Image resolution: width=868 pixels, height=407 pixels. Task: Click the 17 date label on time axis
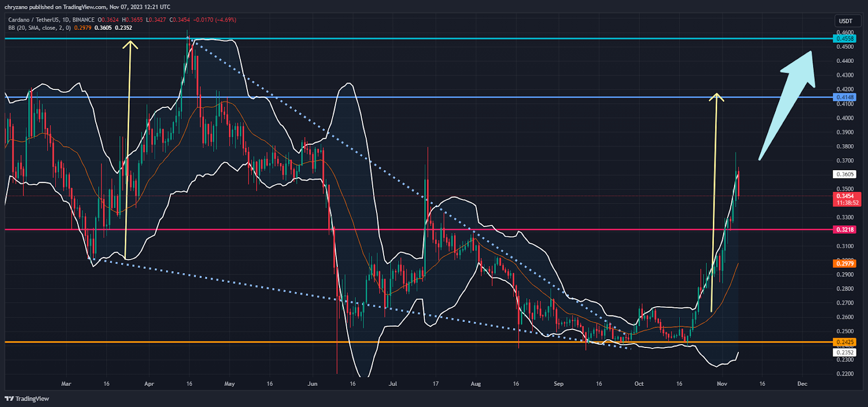pyautogui.click(x=436, y=384)
